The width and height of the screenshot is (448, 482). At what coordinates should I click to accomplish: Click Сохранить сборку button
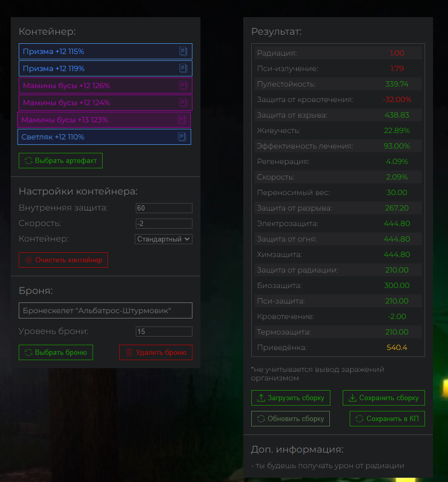click(384, 398)
